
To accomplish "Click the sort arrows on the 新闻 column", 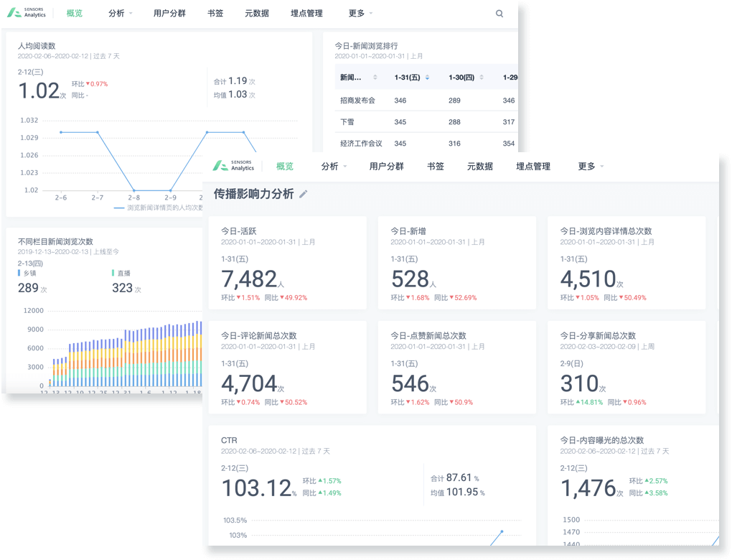I will (x=375, y=78).
